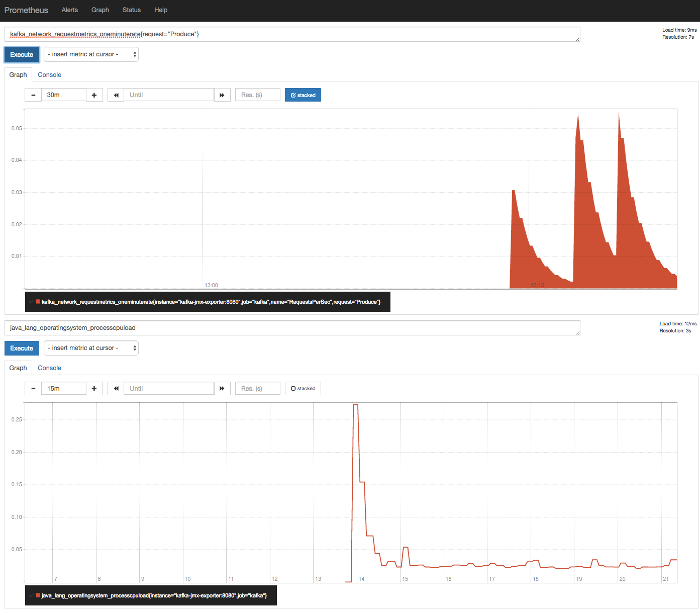Switch to the Console tab of the top panel
Viewport: 700px width, 613px height.
(49, 74)
